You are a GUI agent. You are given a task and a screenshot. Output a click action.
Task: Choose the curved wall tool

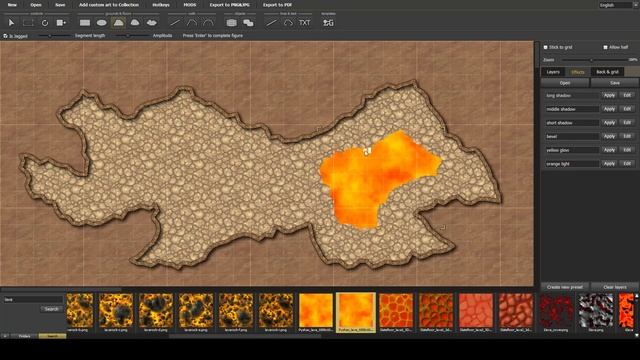click(192, 23)
